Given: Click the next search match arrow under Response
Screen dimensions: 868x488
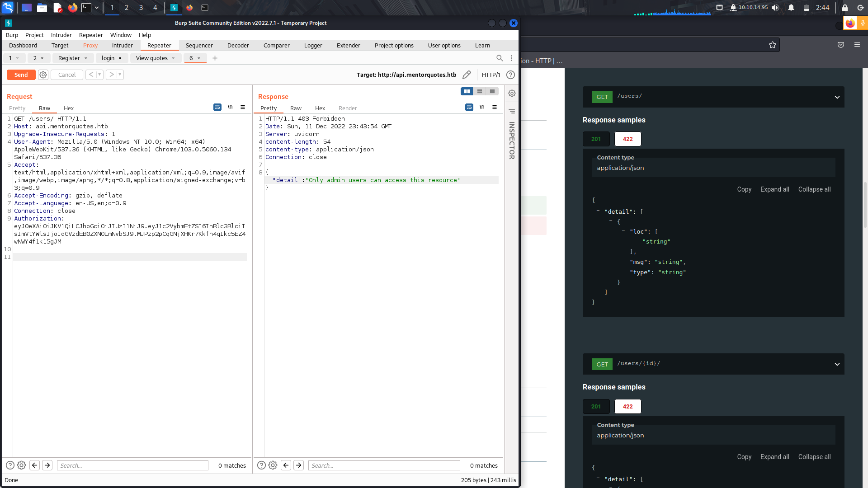Looking at the screenshot, I should (298, 465).
